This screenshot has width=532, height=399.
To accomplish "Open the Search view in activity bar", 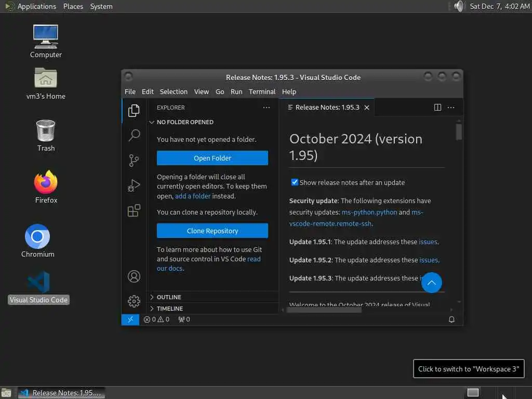I will coord(134,136).
